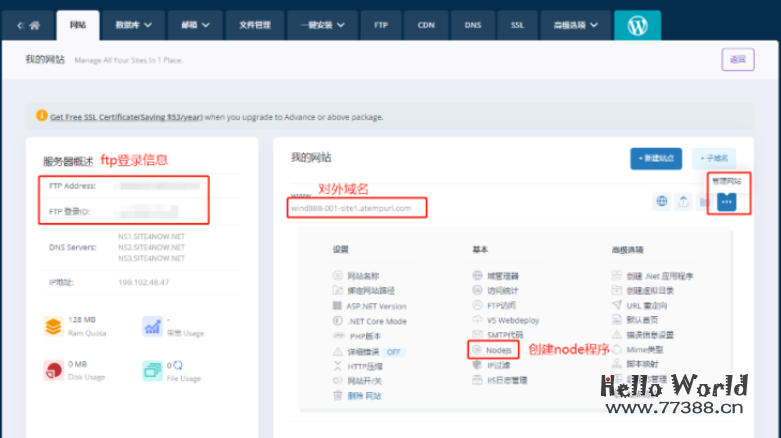Open 访问统计 option

pyautogui.click(x=503, y=291)
